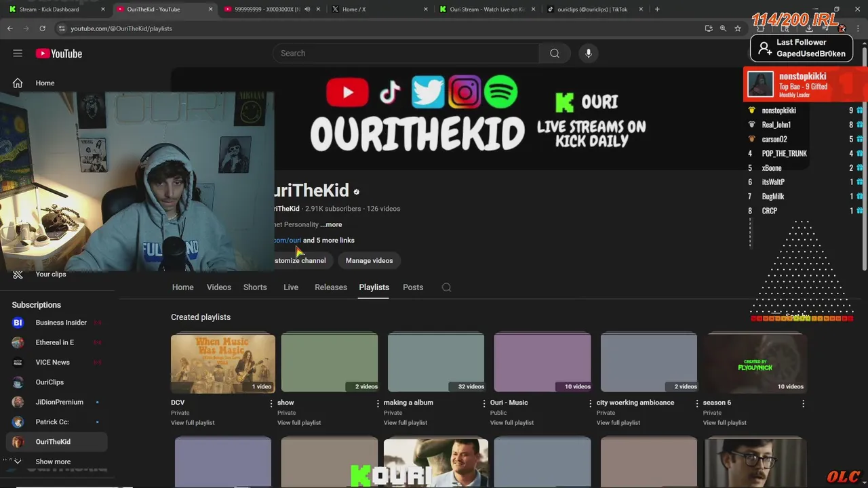The width and height of the screenshot is (868, 488).
Task: View full playlist for show
Action: (299, 423)
